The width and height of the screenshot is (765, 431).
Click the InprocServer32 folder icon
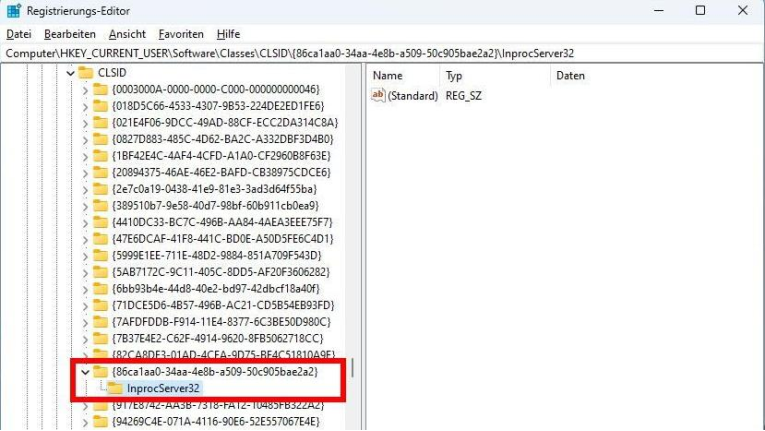[x=115, y=388]
